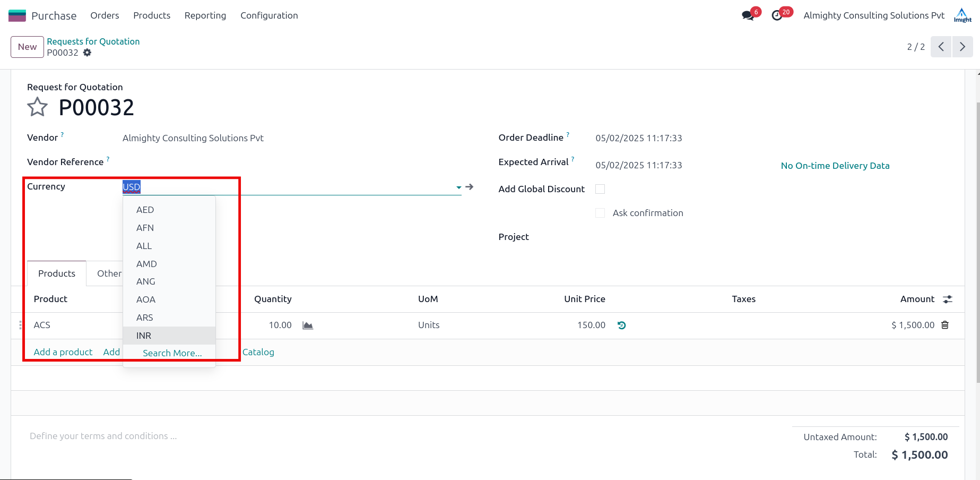Click the refresh unit price icon
Image resolution: width=980 pixels, height=480 pixels.
[x=622, y=325]
